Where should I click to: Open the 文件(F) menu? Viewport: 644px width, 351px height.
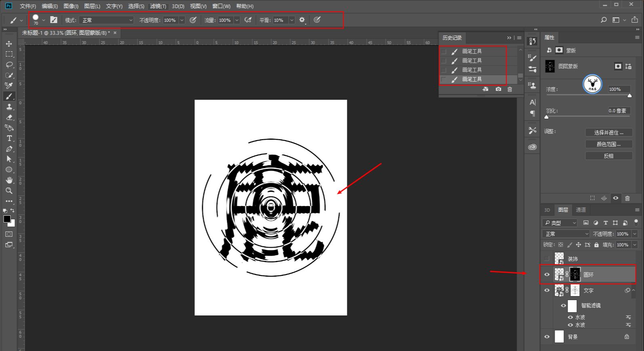click(x=27, y=6)
